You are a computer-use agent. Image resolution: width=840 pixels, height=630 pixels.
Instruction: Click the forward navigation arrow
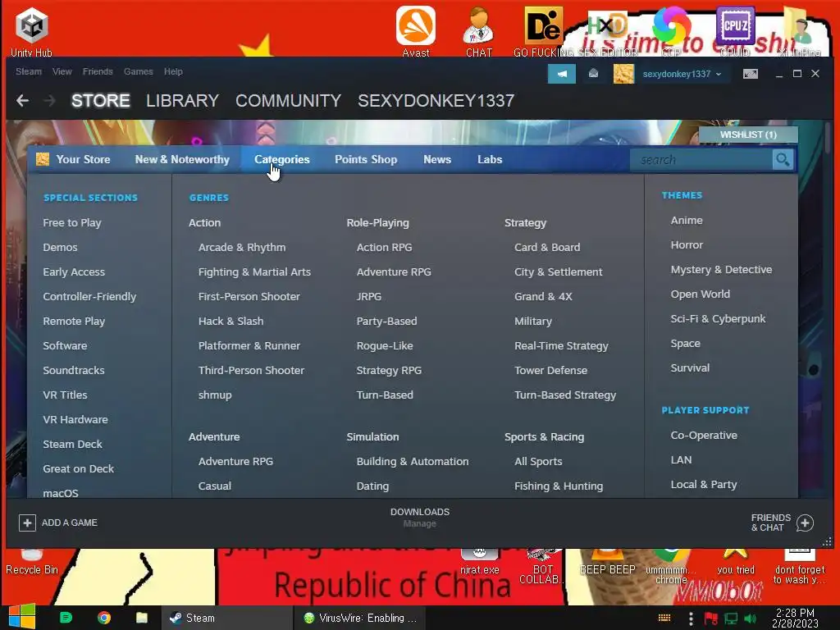48,100
